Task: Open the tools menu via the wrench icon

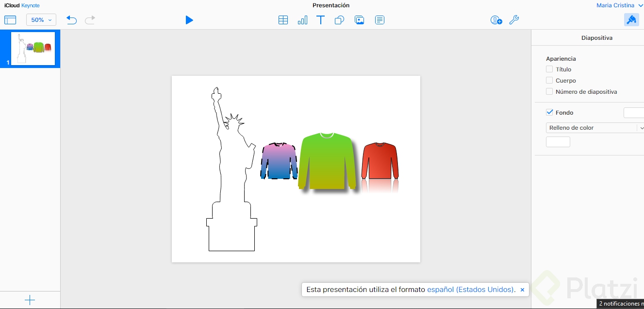Action: pyautogui.click(x=514, y=20)
